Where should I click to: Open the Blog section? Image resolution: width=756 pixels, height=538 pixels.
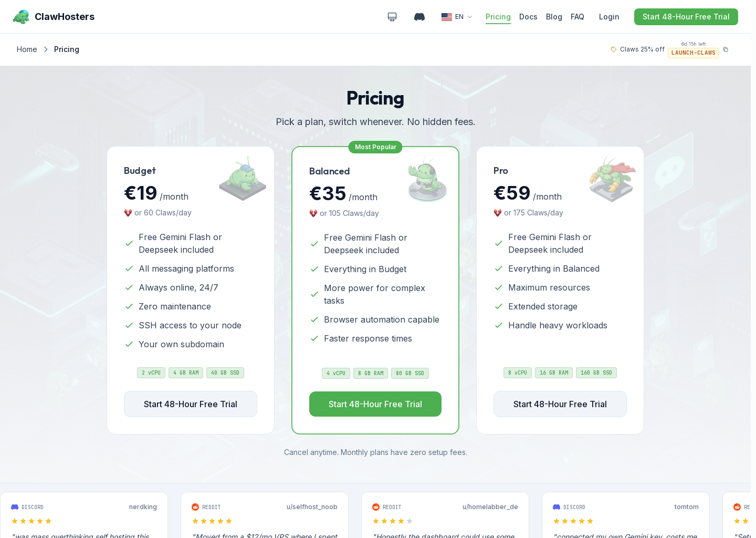554,16
